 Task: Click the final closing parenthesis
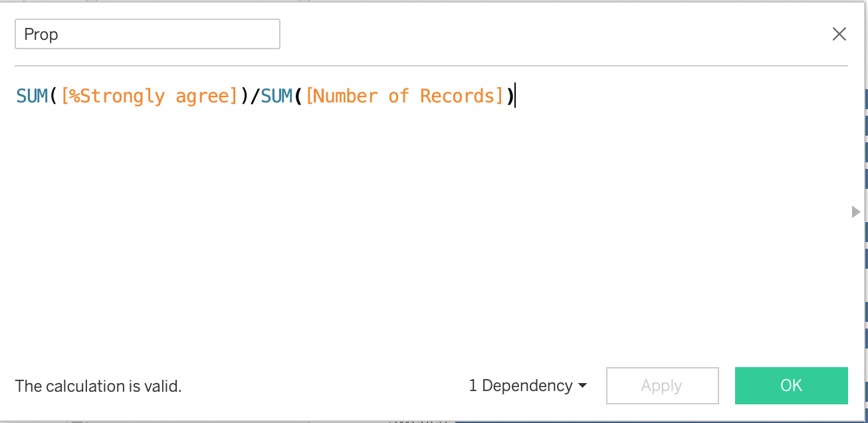click(510, 96)
